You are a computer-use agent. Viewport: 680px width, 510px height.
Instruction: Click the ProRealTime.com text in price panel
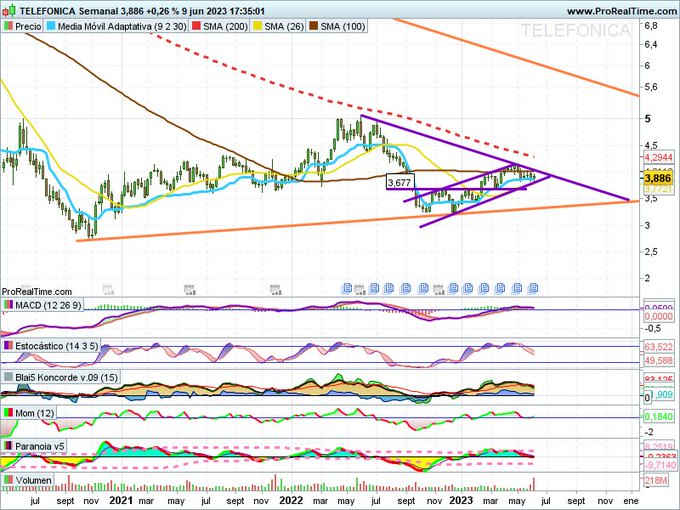point(37,292)
